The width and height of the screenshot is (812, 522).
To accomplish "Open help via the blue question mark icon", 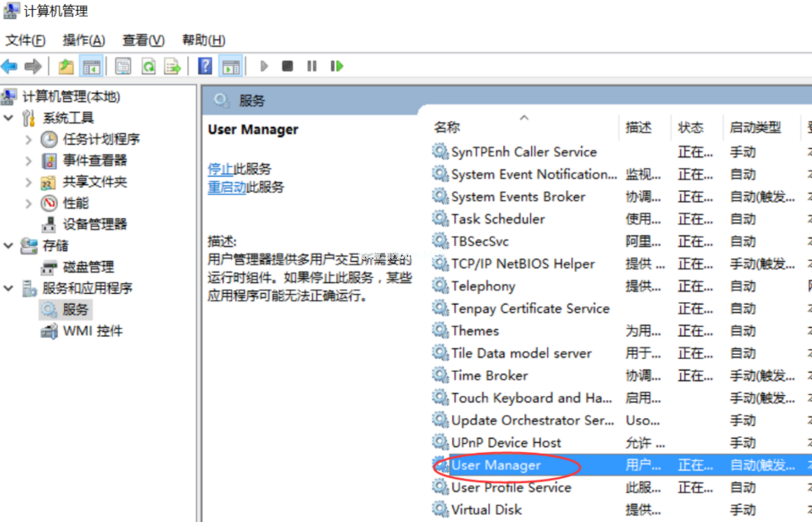I will point(206,66).
